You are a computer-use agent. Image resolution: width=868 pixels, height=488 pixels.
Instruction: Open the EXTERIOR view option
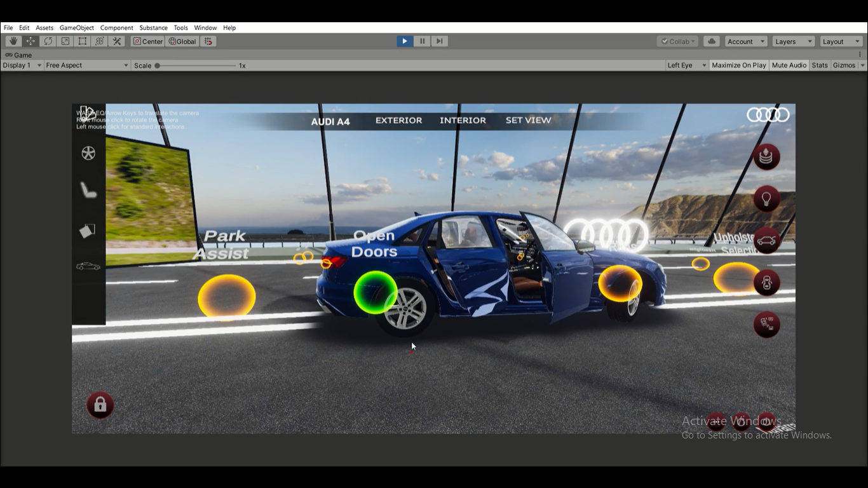pos(398,120)
